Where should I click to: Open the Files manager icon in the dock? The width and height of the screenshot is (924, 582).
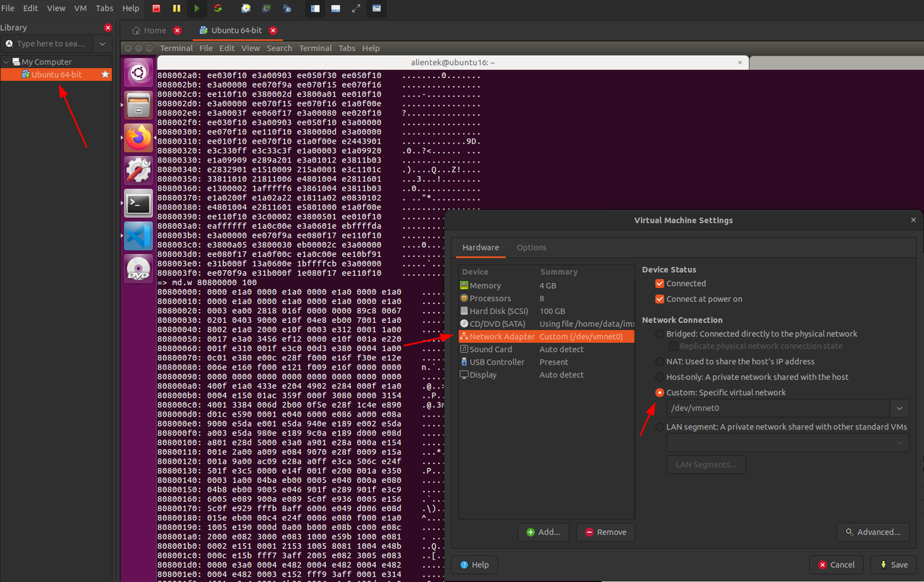[139, 104]
